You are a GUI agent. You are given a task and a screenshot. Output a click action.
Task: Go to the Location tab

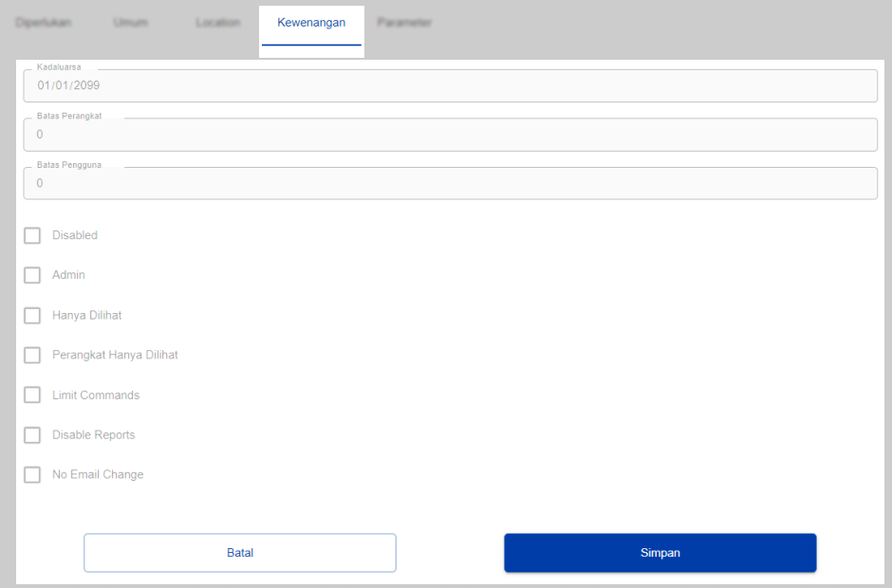coord(217,23)
